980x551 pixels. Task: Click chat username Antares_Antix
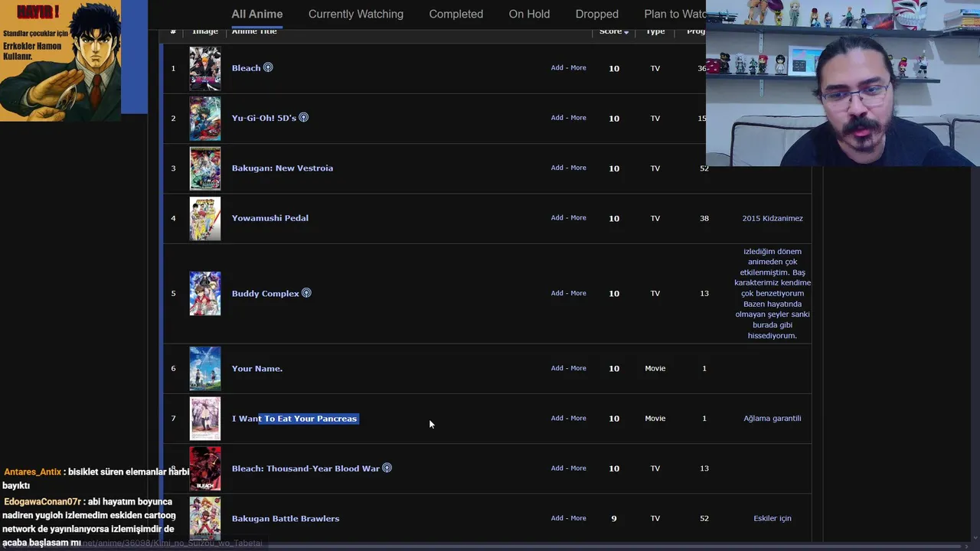pos(32,472)
